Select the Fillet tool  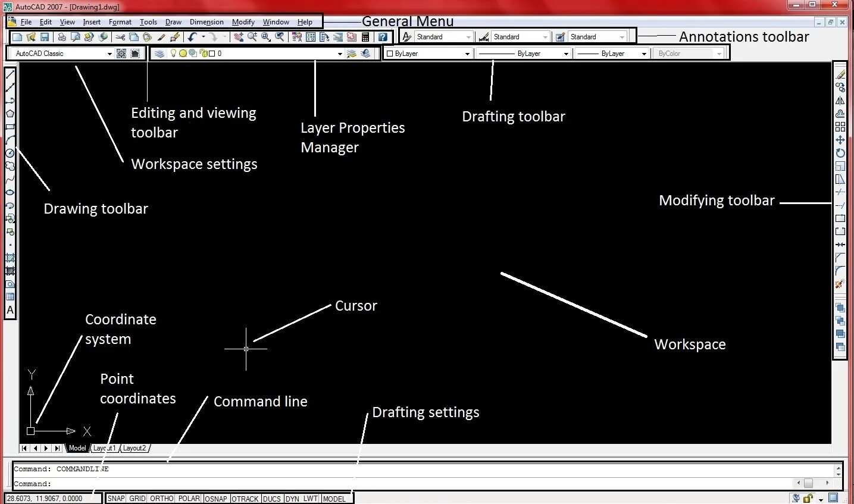[x=840, y=271]
